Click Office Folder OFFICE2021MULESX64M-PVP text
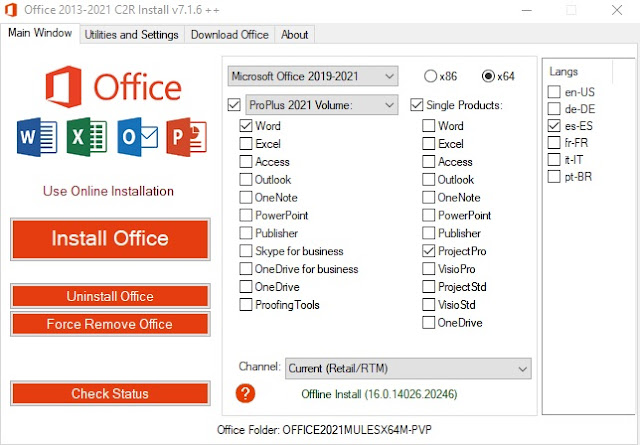640x445 pixels. (x=324, y=430)
